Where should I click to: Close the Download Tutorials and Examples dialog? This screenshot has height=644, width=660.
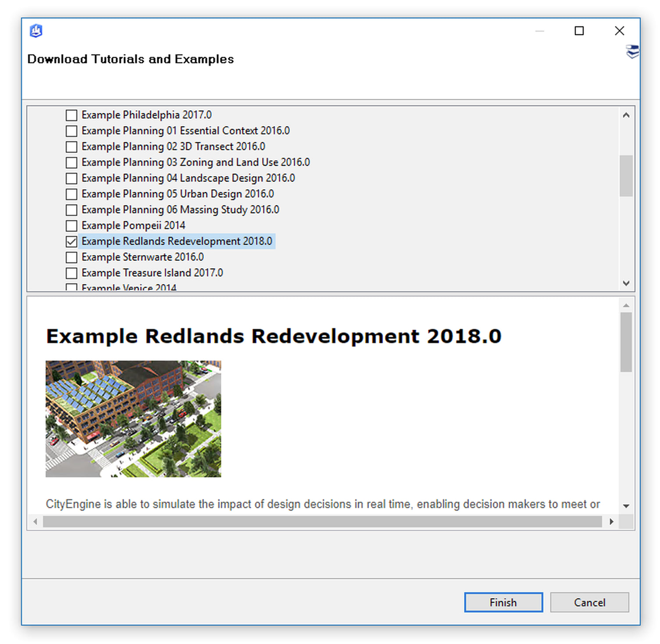[619, 31]
